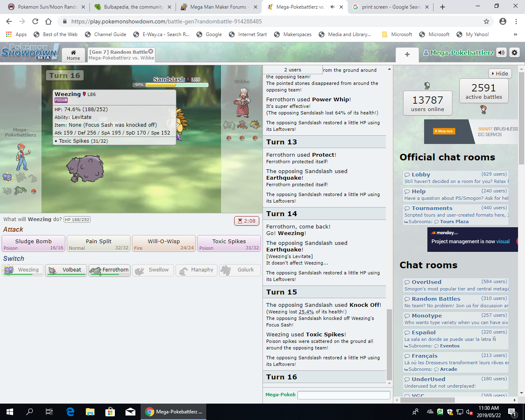The image size is (525, 420).
Task: Close the Random Battle room tab
Action: 151,51
